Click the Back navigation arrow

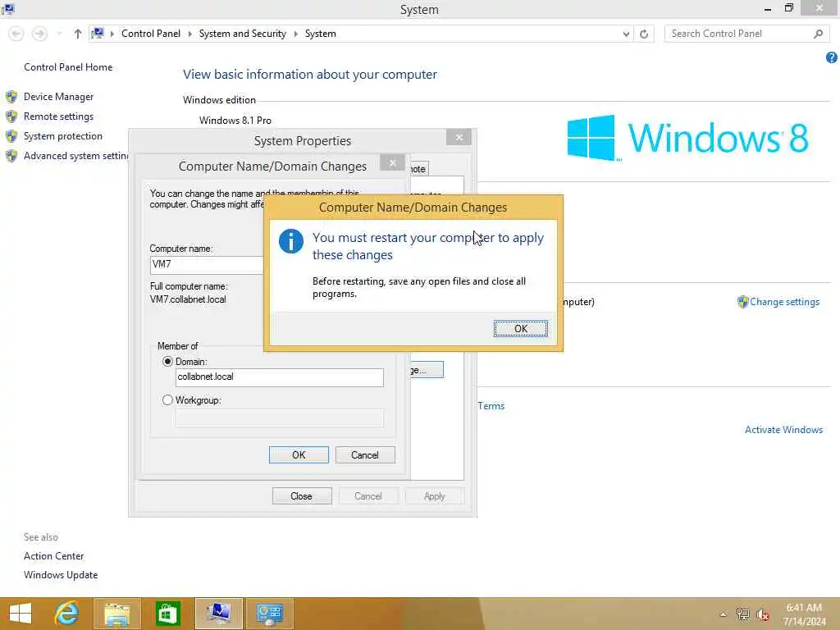pyautogui.click(x=16, y=34)
